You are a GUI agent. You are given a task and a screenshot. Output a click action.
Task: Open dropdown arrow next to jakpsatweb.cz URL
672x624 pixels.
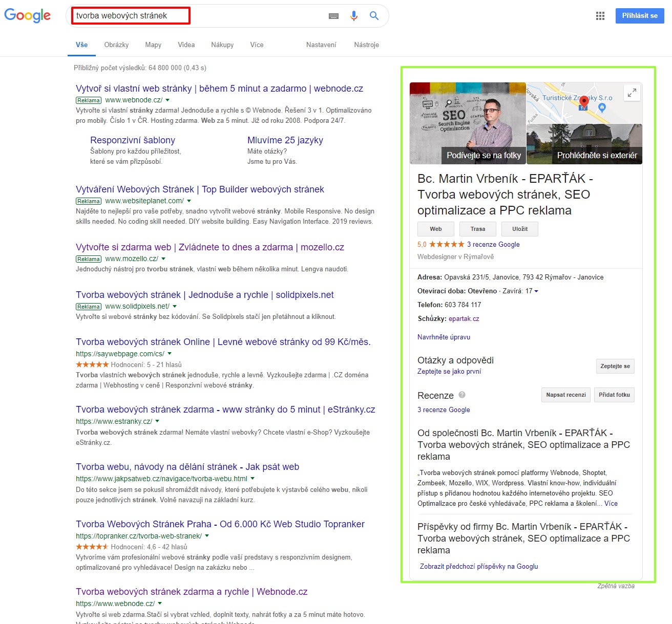(x=253, y=479)
